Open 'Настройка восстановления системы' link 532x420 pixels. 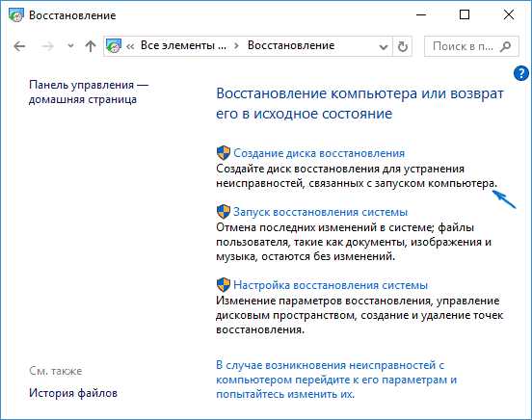[331, 285]
